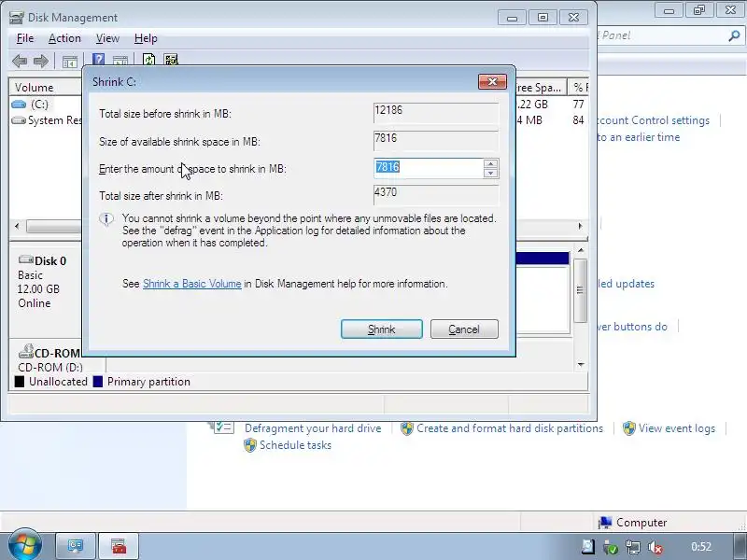Screen dimensions: 747x560
Task: Click the shrink amount input field
Action: pos(429,168)
